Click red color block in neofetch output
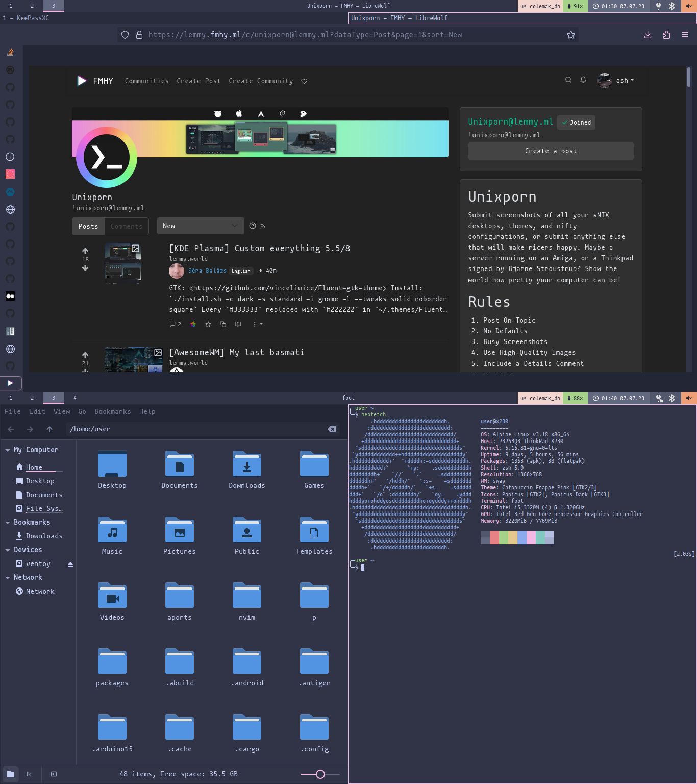This screenshot has width=697, height=784. pos(494,537)
